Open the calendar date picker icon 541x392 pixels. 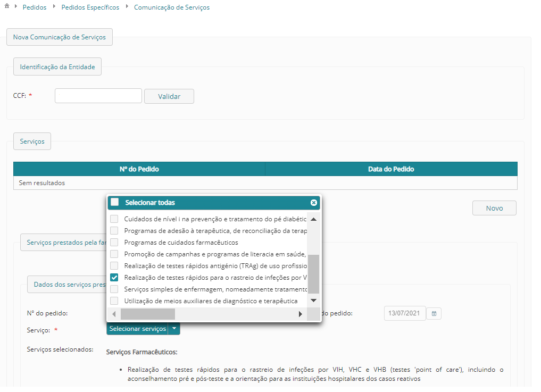(434, 313)
